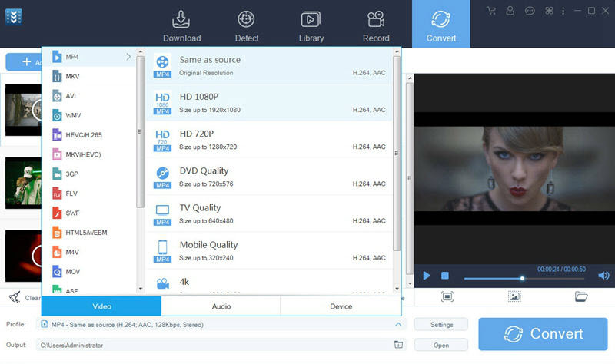Click the four-leaf skin icon in title bar
Image resolution: width=615 pixels, height=364 pixels.
(549, 11)
